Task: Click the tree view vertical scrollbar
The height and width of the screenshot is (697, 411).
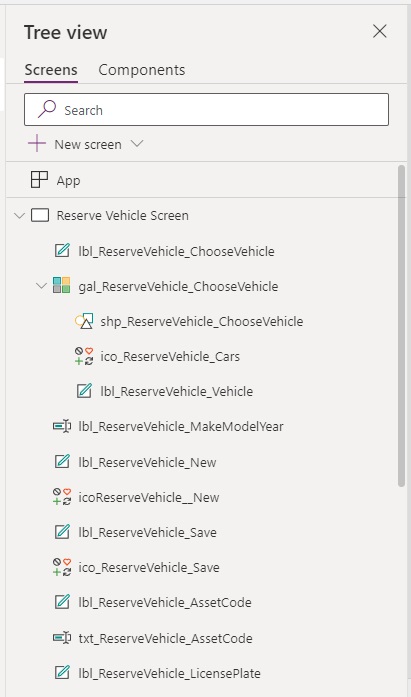Action: pyautogui.click(x=402, y=325)
